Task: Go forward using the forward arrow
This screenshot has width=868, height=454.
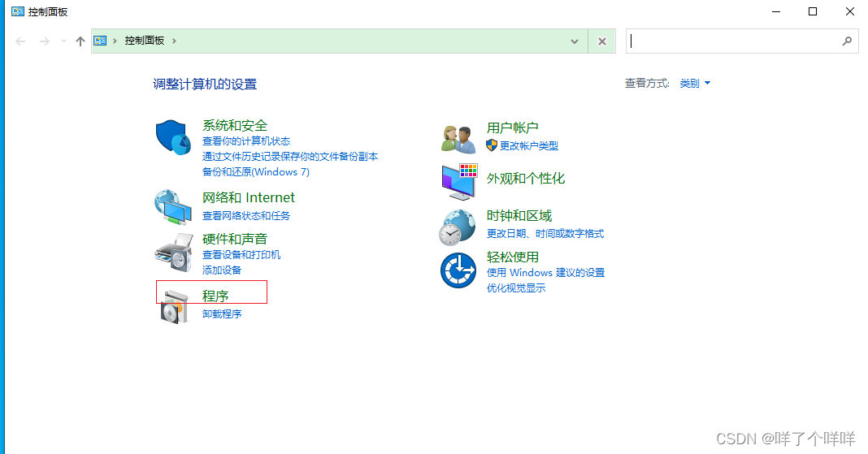Action: coord(44,41)
